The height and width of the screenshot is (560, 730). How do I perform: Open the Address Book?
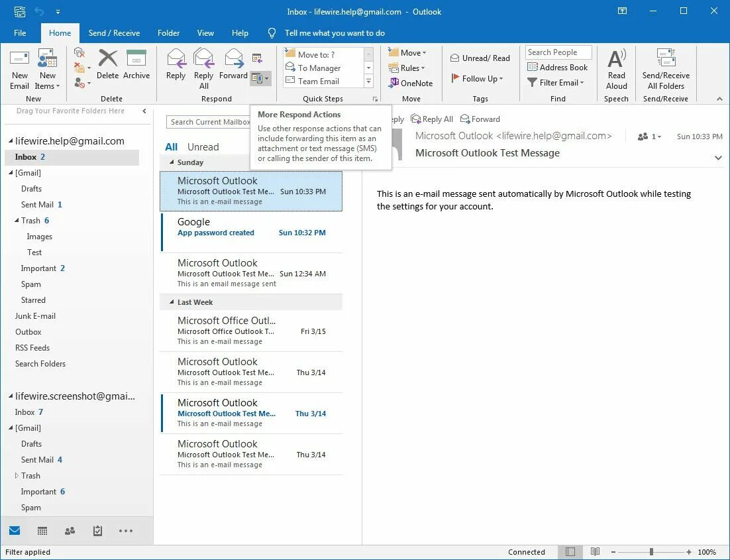pos(557,67)
